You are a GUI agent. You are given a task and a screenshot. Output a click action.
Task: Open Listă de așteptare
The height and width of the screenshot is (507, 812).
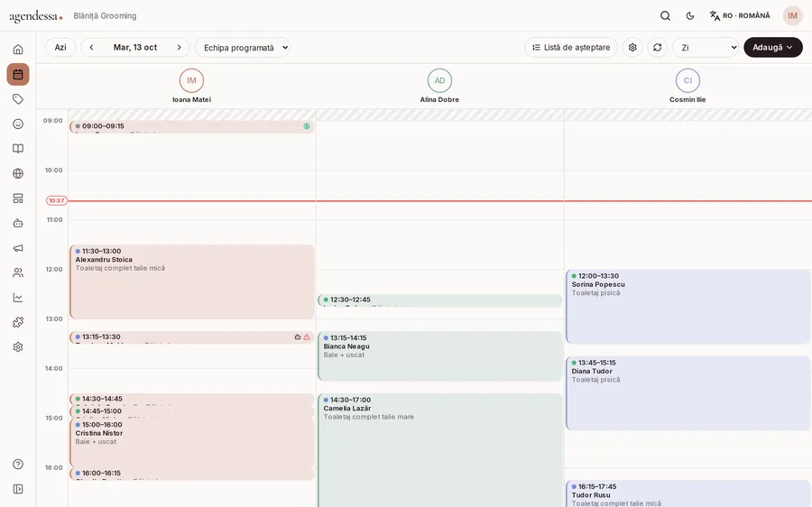tap(571, 47)
